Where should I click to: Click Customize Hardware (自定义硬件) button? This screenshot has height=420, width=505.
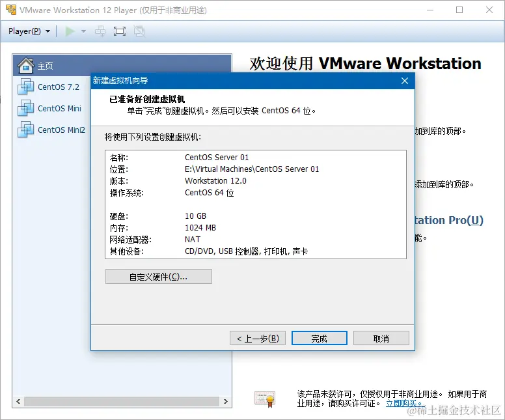(158, 277)
